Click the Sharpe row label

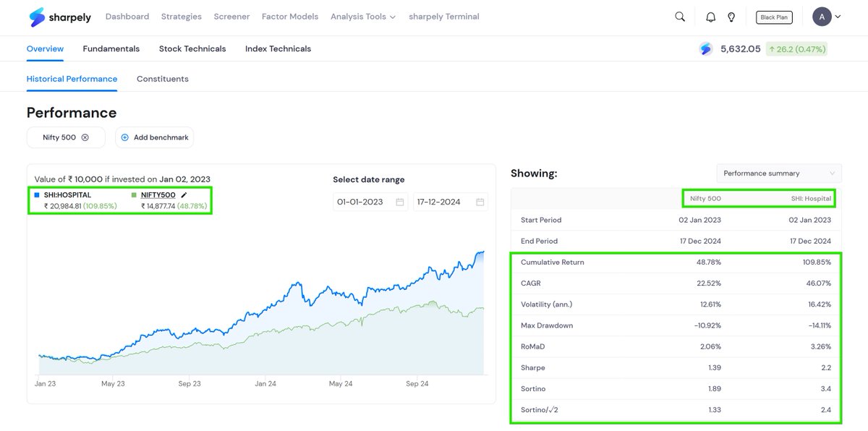pyautogui.click(x=532, y=368)
